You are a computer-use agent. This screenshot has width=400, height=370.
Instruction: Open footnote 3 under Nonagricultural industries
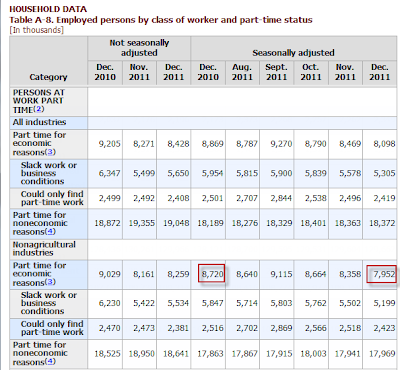coord(50,282)
